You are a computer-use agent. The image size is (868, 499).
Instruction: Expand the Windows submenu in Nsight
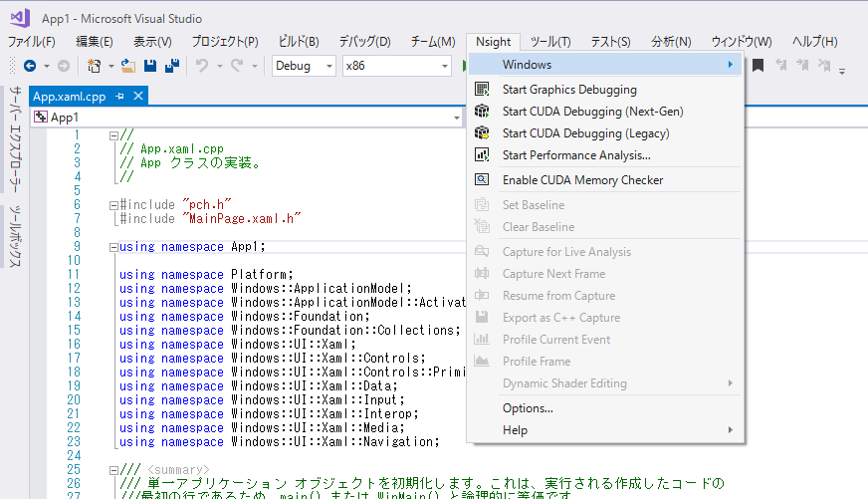[605, 65]
